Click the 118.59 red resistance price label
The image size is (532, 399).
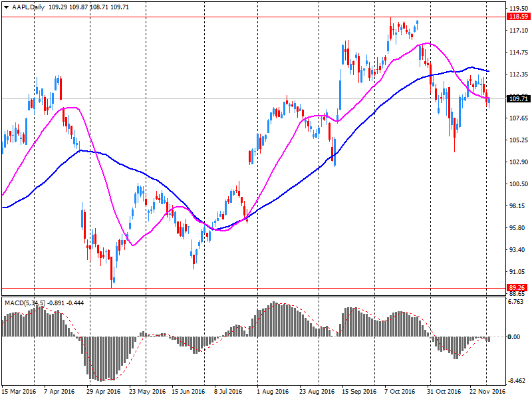click(x=519, y=16)
